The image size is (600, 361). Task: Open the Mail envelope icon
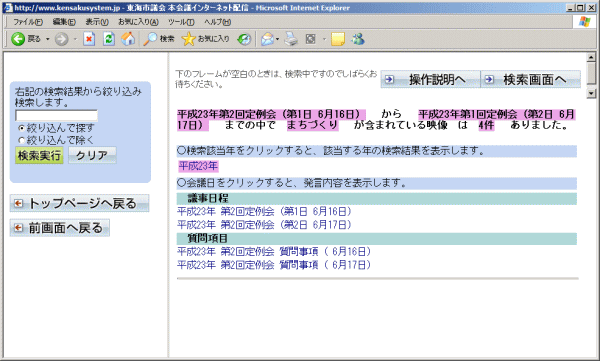pos(267,39)
